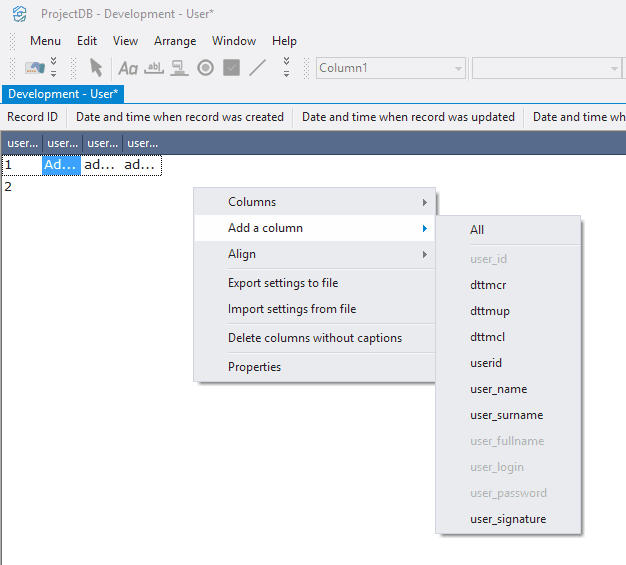Viewport: 626px width, 565px height.
Task: Open the Arrange menu
Action: point(175,41)
